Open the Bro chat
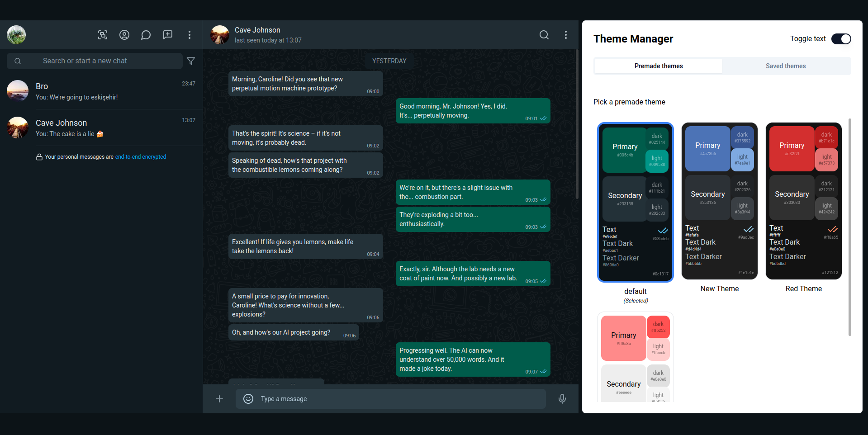 [x=104, y=91]
